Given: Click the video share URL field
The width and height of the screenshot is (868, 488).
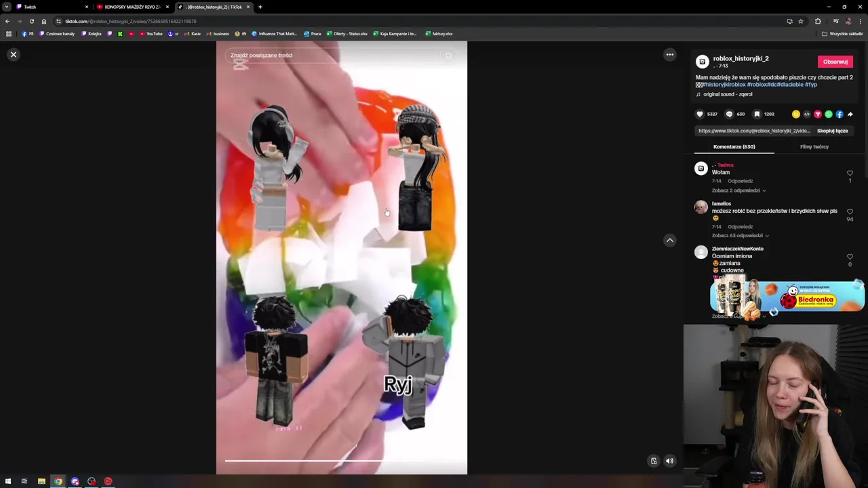Looking at the screenshot, I should 754,131.
